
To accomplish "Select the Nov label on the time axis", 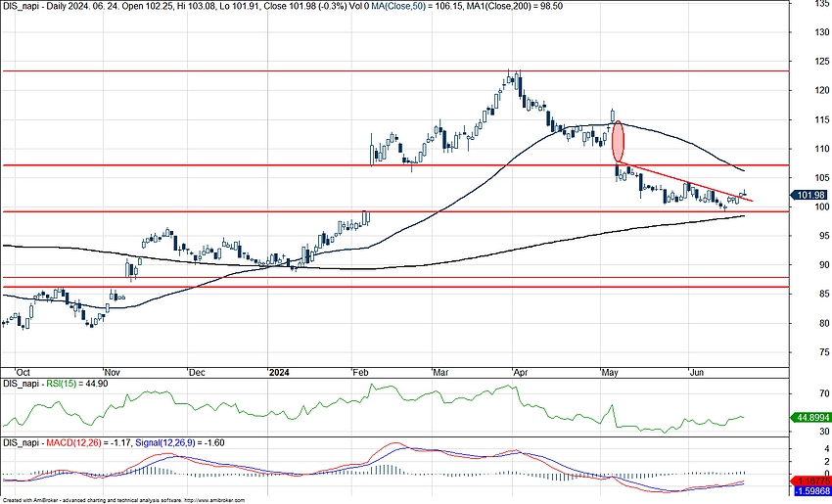I will tap(112, 373).
